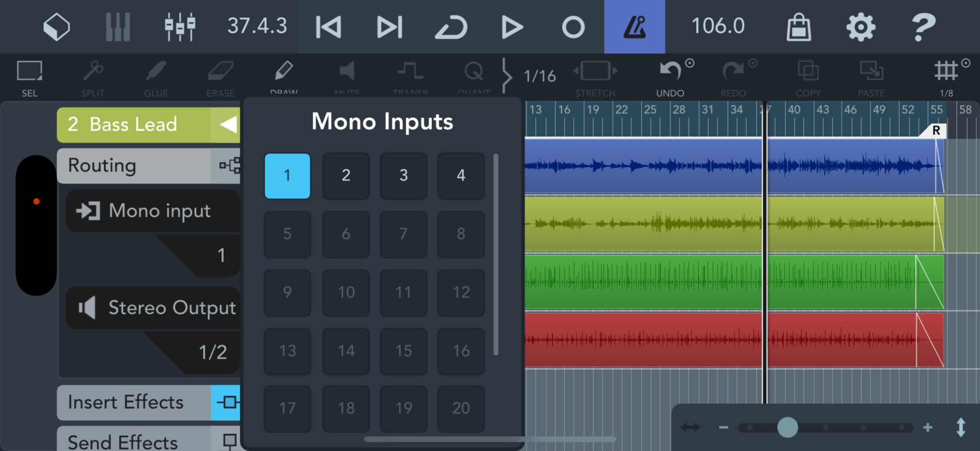Select mono input 1

pyautogui.click(x=287, y=176)
